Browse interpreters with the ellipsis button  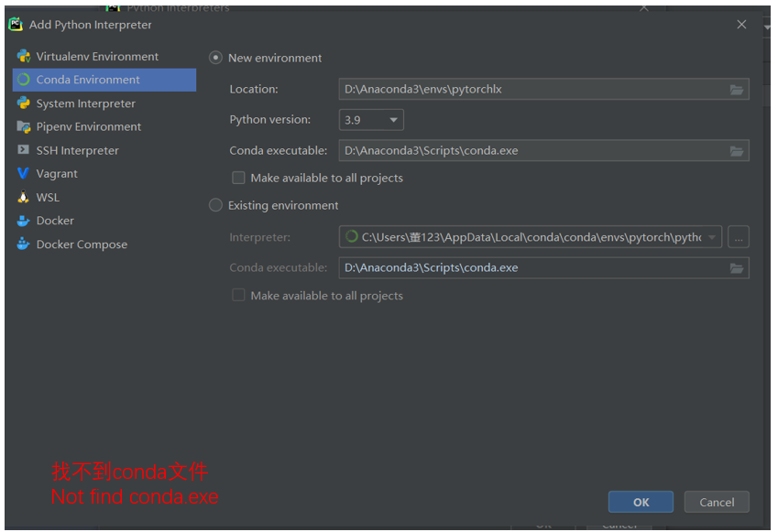coord(739,236)
